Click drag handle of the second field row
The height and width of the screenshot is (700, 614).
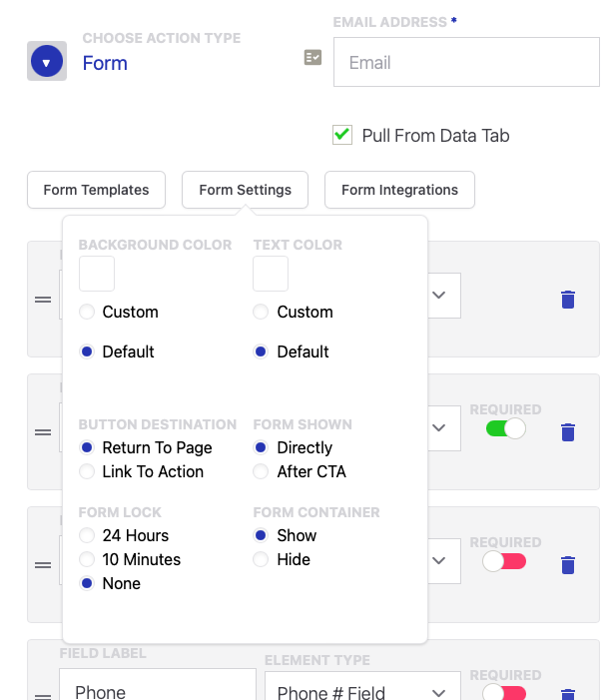[43, 431]
